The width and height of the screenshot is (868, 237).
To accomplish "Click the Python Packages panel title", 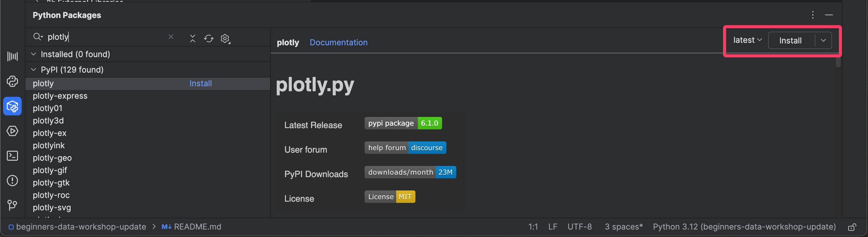I will click(x=67, y=15).
